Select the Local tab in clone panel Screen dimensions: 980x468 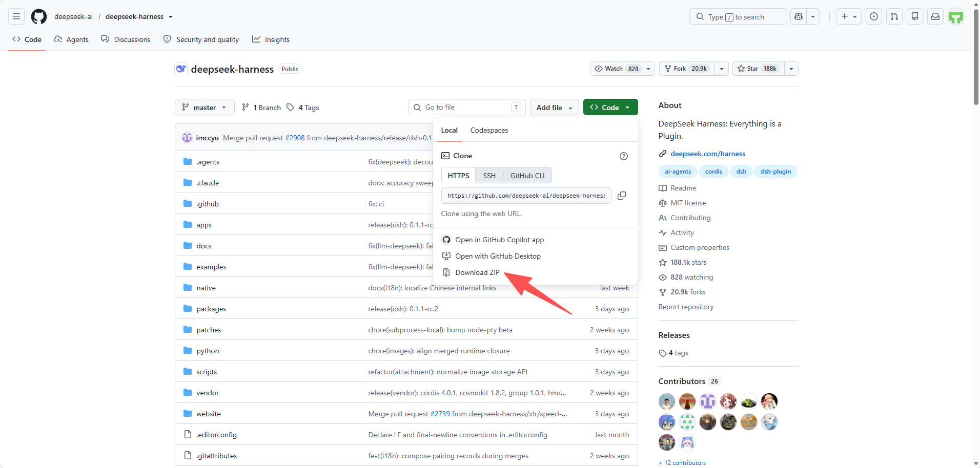click(x=450, y=130)
